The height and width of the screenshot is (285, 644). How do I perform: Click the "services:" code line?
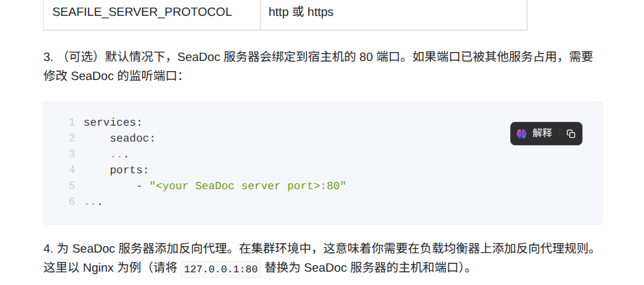[113, 123]
